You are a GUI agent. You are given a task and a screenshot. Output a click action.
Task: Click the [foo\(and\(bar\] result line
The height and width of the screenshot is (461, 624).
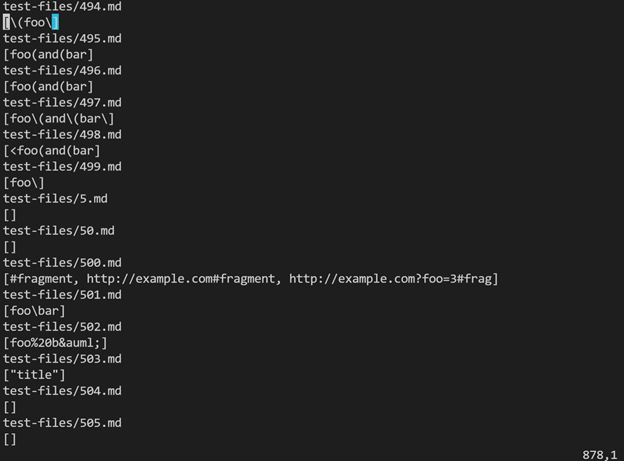[58, 119]
